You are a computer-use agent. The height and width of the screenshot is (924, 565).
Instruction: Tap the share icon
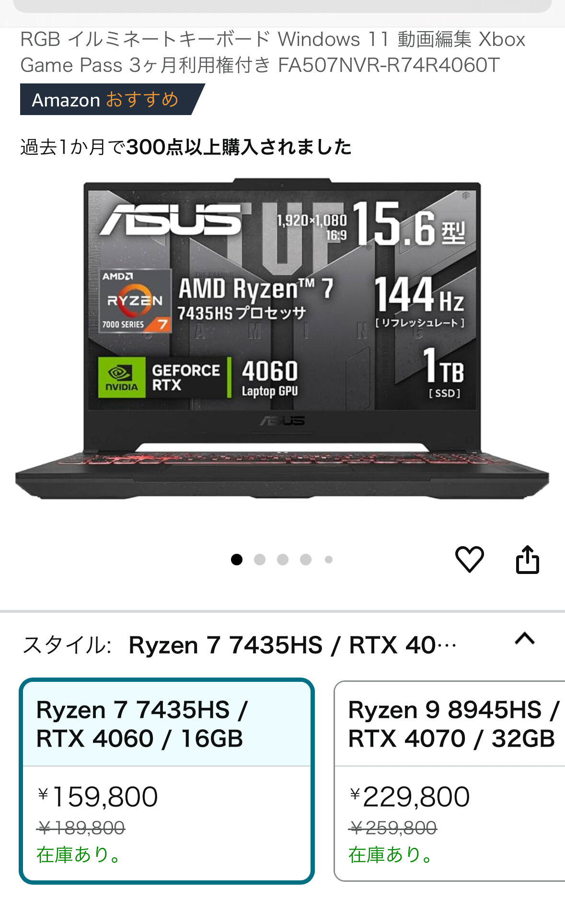click(527, 559)
